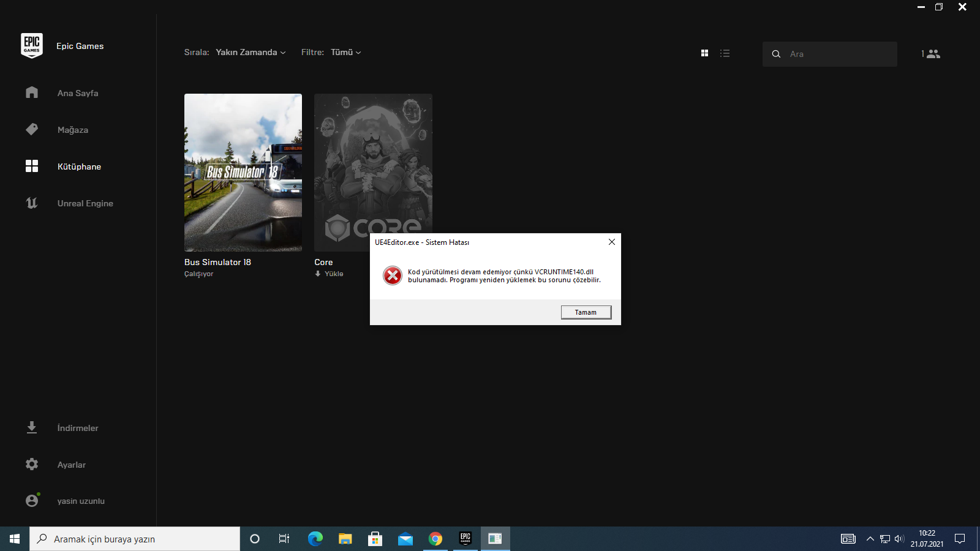Open the Tümü filter dropdown
980x551 pixels.
coord(346,53)
